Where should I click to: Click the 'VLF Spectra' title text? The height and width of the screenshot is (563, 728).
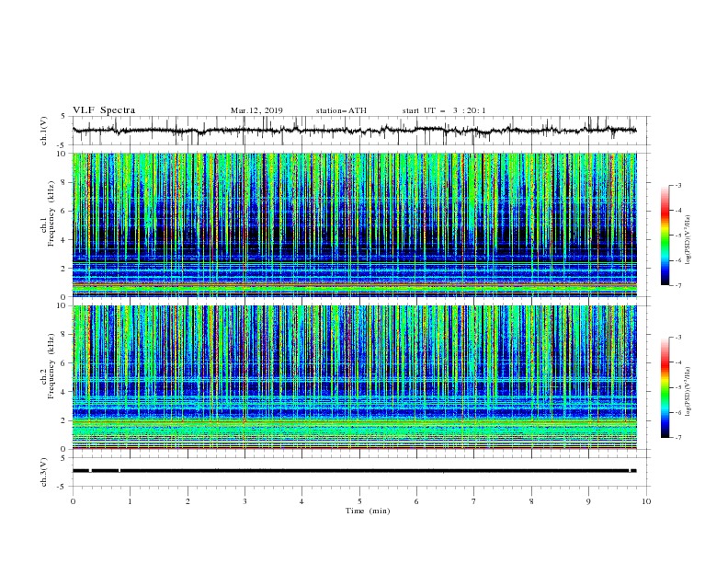click(104, 110)
